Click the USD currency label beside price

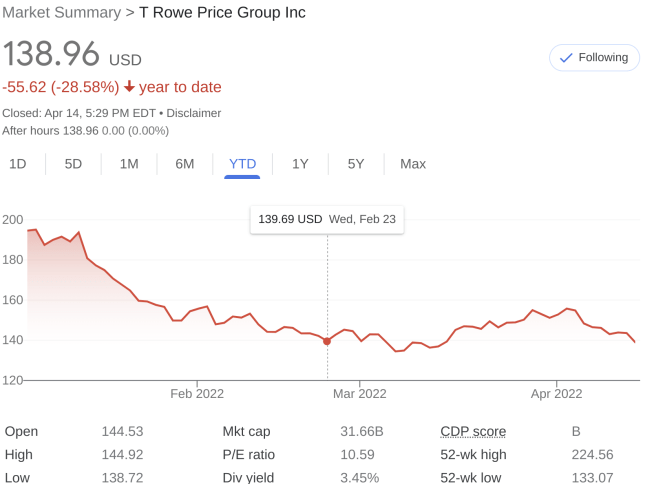point(125,60)
